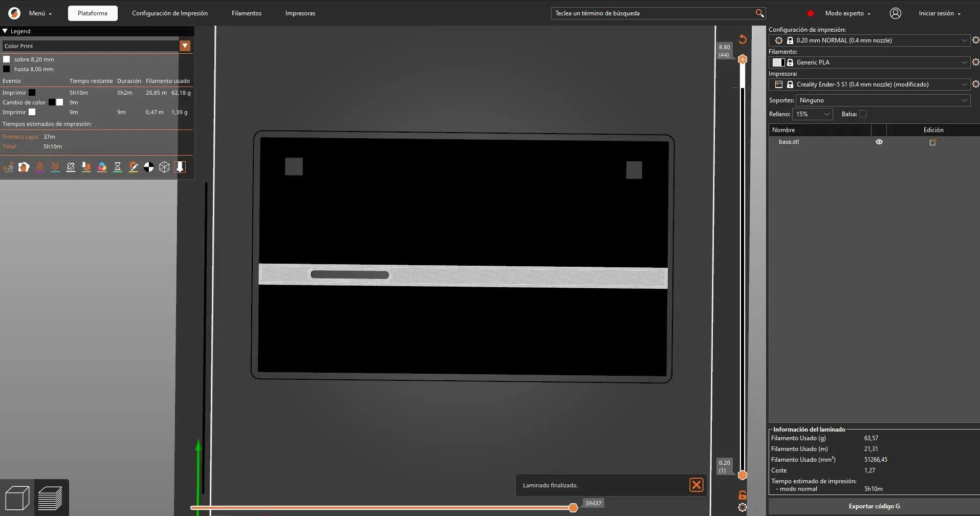The image size is (980, 516).
Task: Toggle color changes icon in legend toolbar
Action: (102, 167)
